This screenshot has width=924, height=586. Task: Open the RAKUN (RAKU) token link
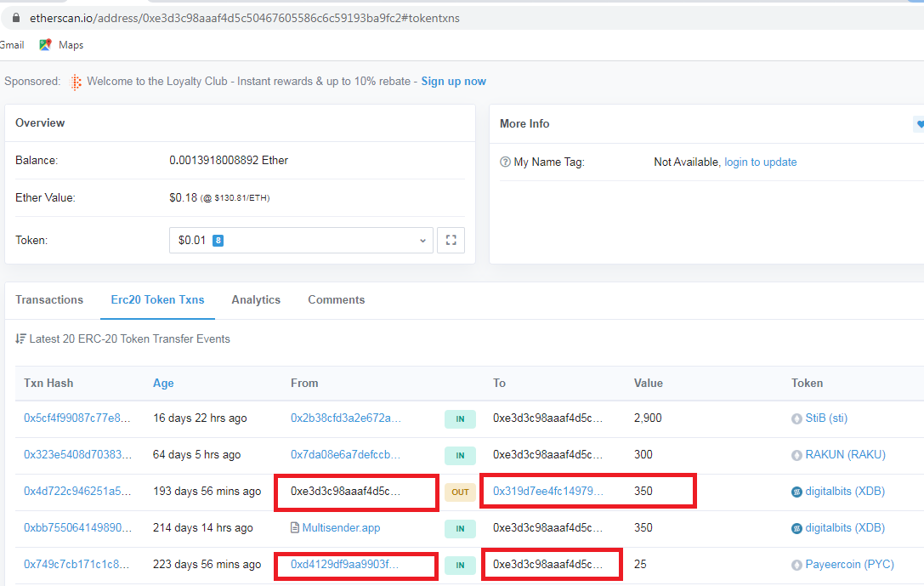(x=845, y=454)
